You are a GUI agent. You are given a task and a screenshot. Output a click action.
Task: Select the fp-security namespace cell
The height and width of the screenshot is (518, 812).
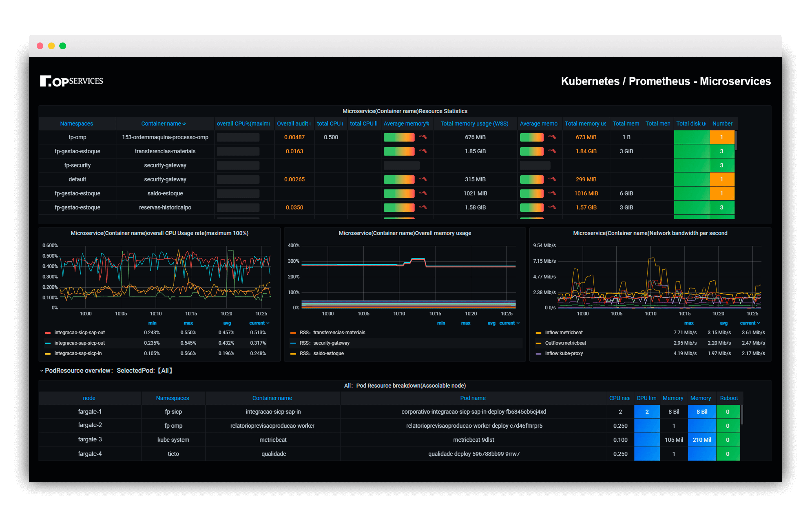77,165
